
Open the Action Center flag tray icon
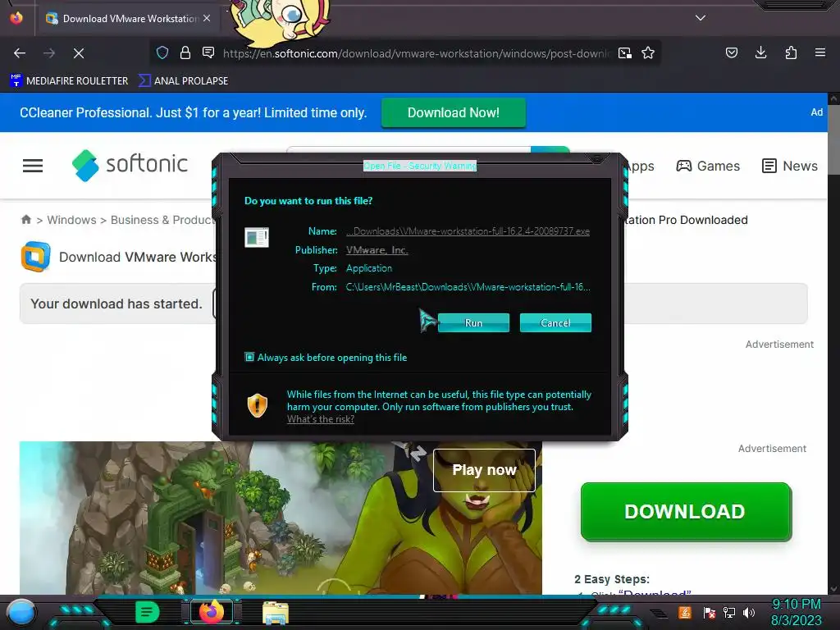709,612
